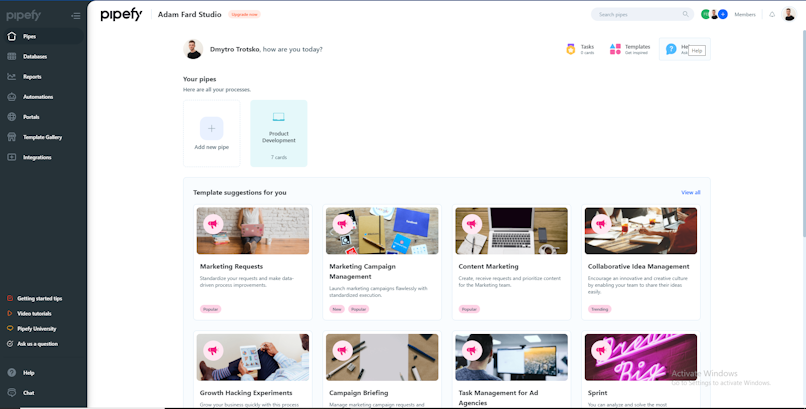Click the Popular tag on Marketing Requests
Viewport: 806px width, 409px height.
pyautogui.click(x=210, y=309)
